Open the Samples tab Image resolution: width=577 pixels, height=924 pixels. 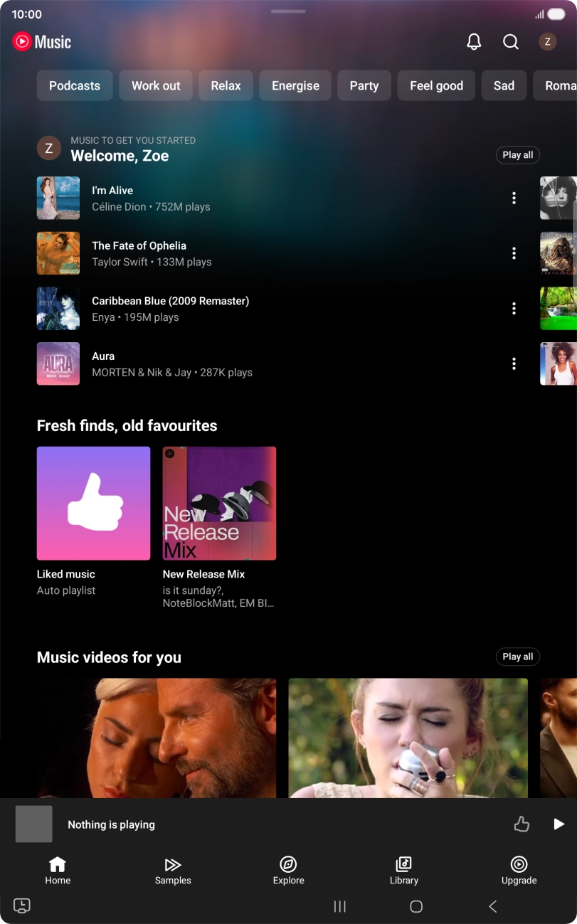point(173,870)
